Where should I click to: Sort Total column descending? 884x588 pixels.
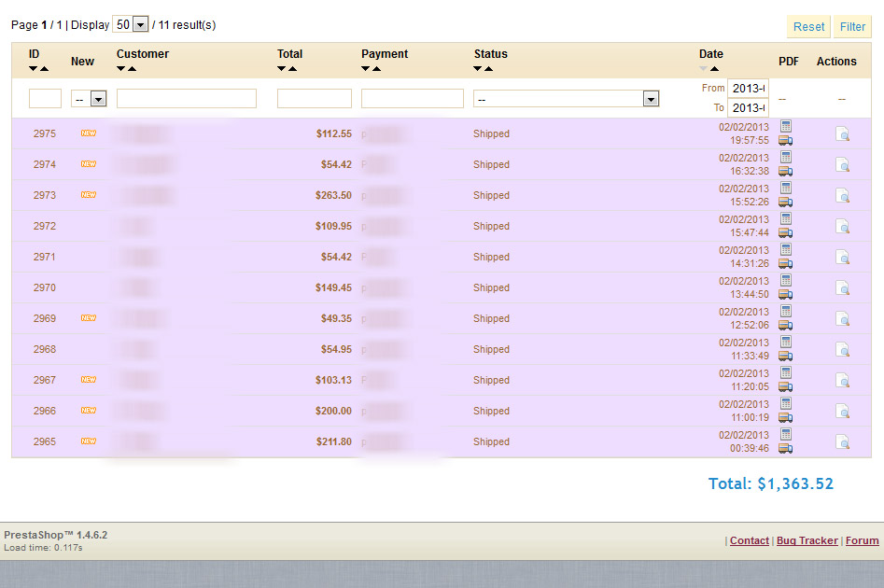point(281,69)
